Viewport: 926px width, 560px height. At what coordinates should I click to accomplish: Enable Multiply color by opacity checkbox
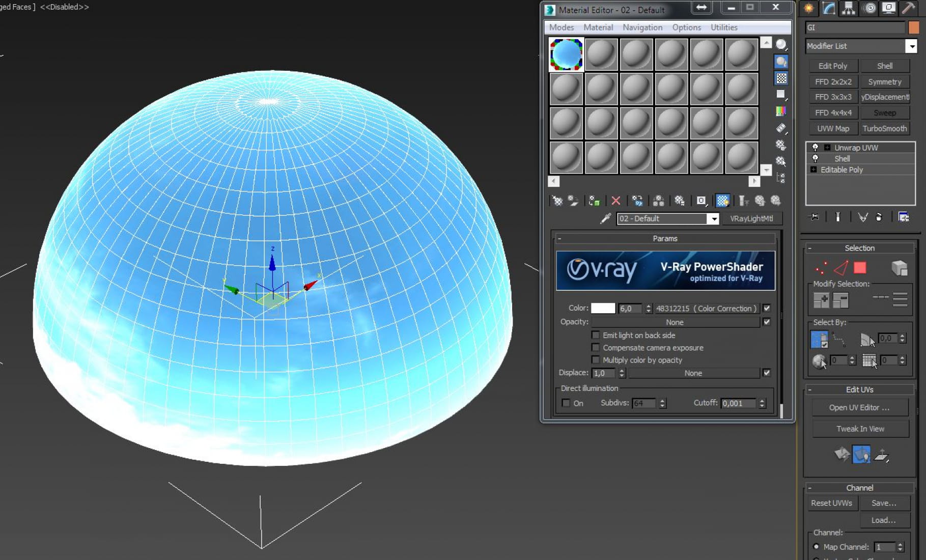pyautogui.click(x=596, y=360)
